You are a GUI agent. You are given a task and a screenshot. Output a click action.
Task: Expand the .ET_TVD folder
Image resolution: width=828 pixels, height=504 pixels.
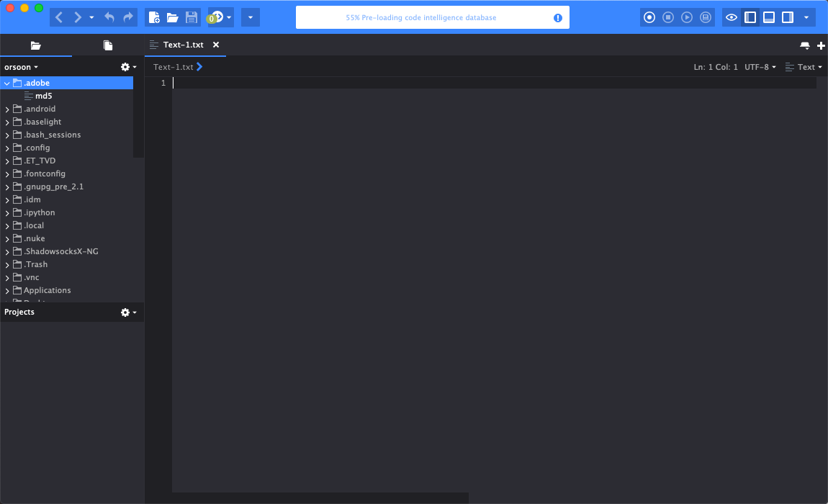pyautogui.click(x=7, y=161)
